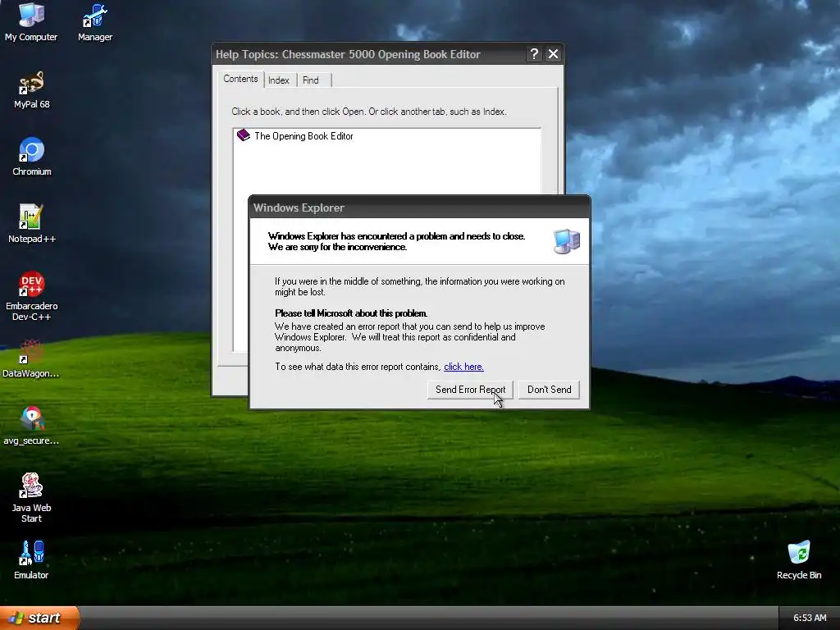The height and width of the screenshot is (630, 840).
Task: Open the Manager desktop shortcut
Action: tap(95, 21)
